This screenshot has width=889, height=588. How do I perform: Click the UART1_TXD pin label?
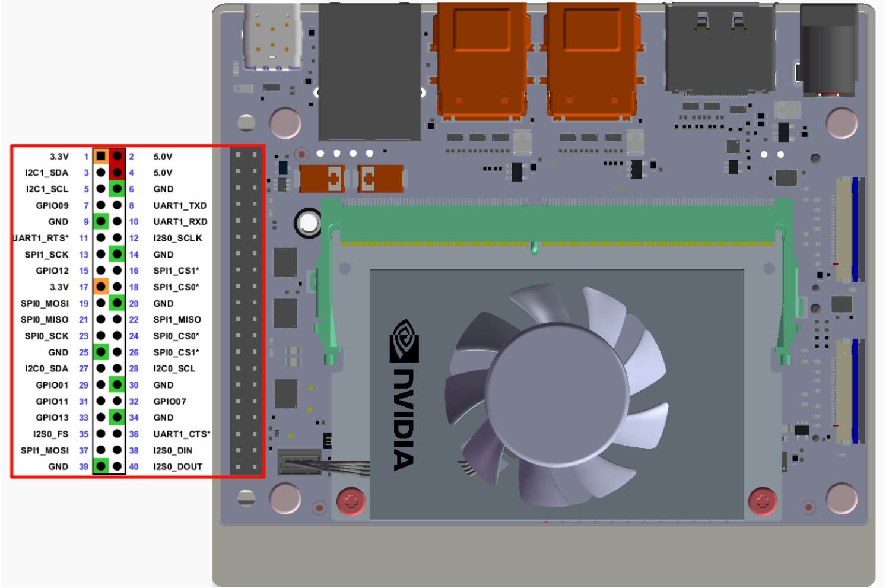180,205
